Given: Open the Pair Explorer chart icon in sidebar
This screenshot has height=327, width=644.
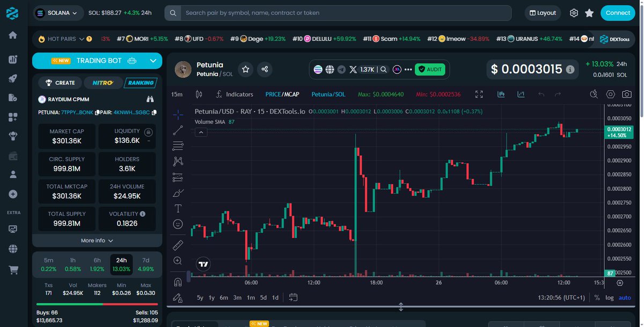Looking at the screenshot, I should pos(13,60).
